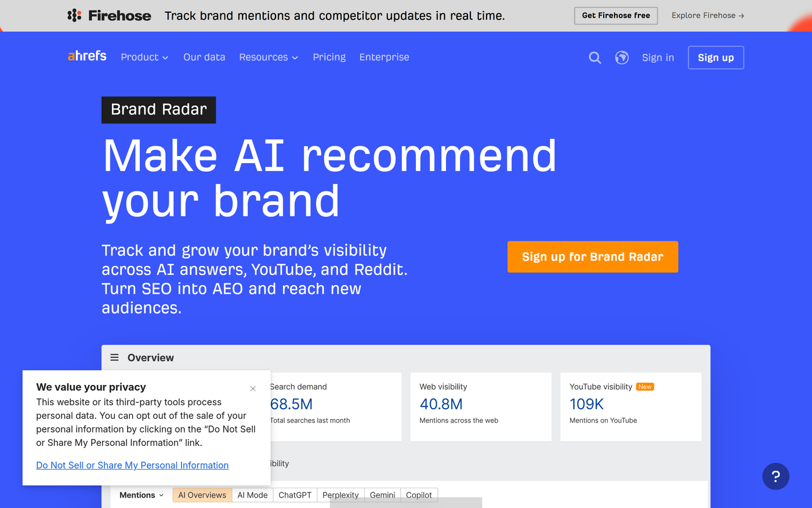Select the Gemini tab

[x=382, y=495]
